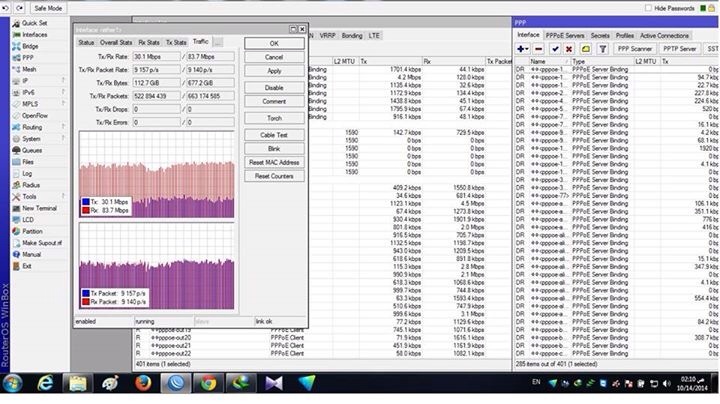Click the Undo arrow in top toolbar

tap(6, 8)
